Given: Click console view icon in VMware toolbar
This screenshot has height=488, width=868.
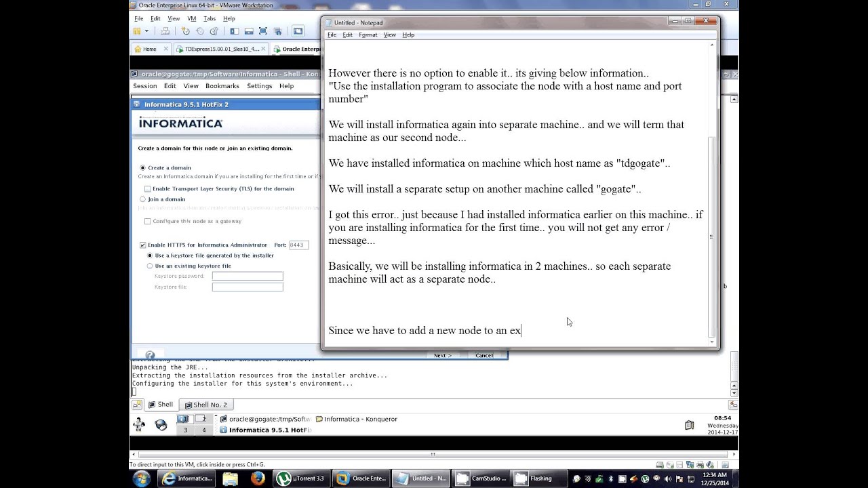Looking at the screenshot, I should point(298,31).
